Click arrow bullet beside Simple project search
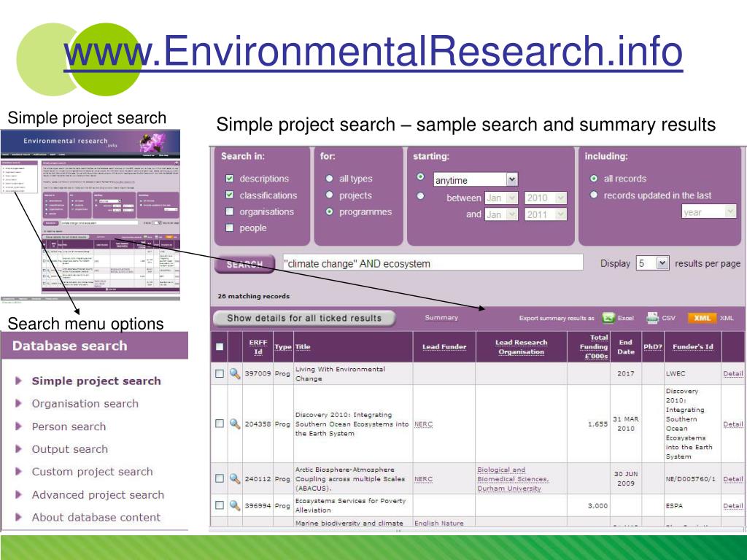 click(19, 381)
